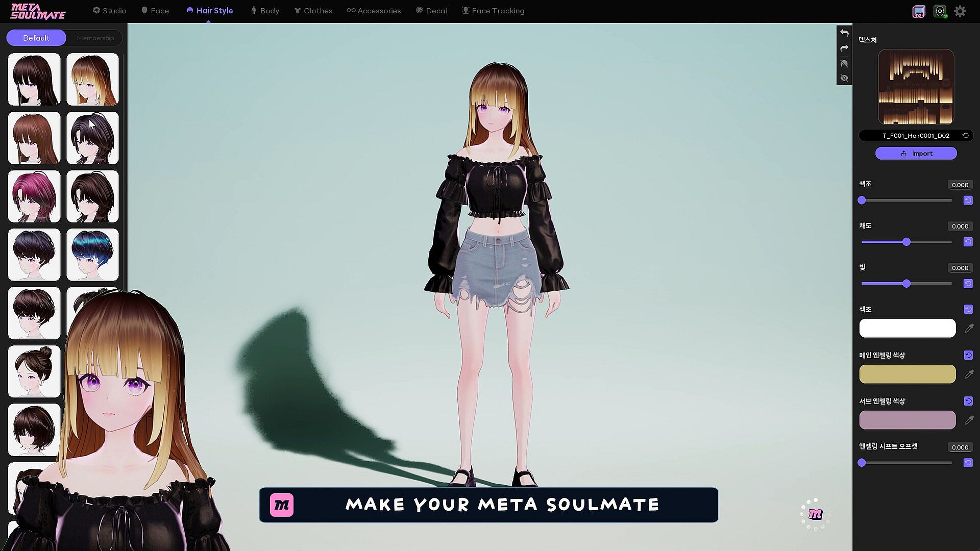Toggle the hide hair icon
This screenshot has height=551, width=980.
[x=844, y=63]
